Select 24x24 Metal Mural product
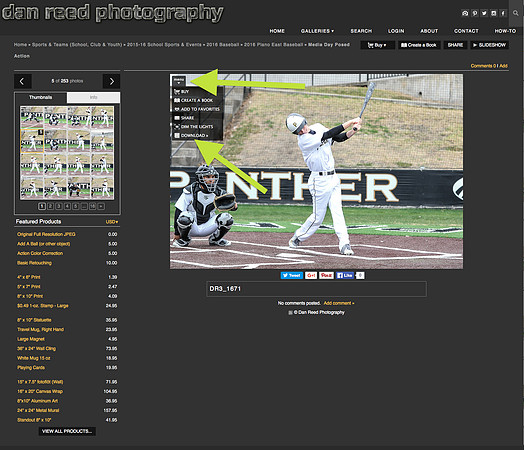Screen dimensions: 524x450 point(38,410)
